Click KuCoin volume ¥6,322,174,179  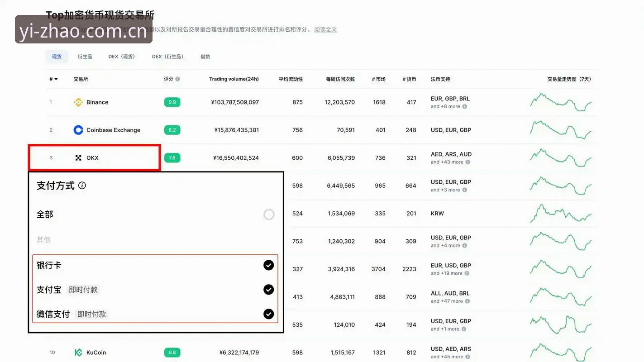(239, 352)
